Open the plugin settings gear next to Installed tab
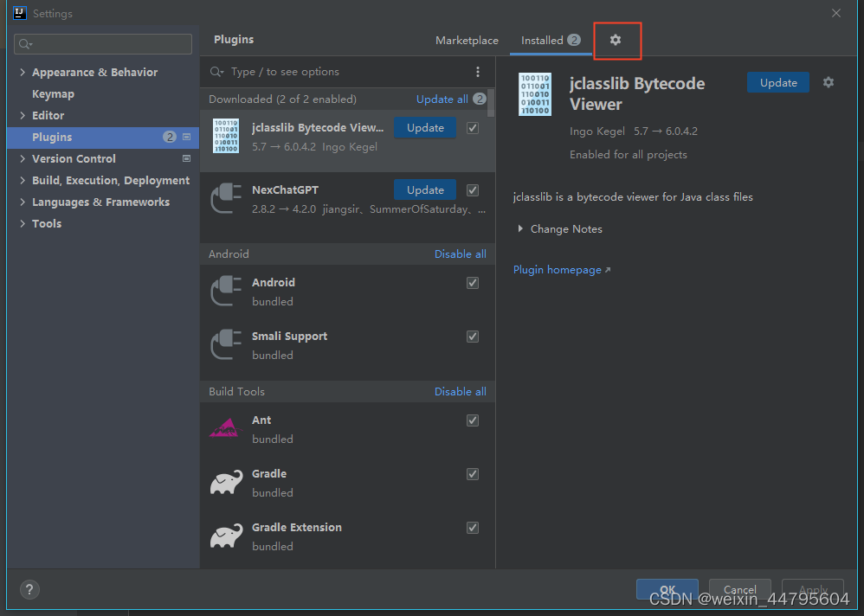The image size is (864, 616). 616,40
